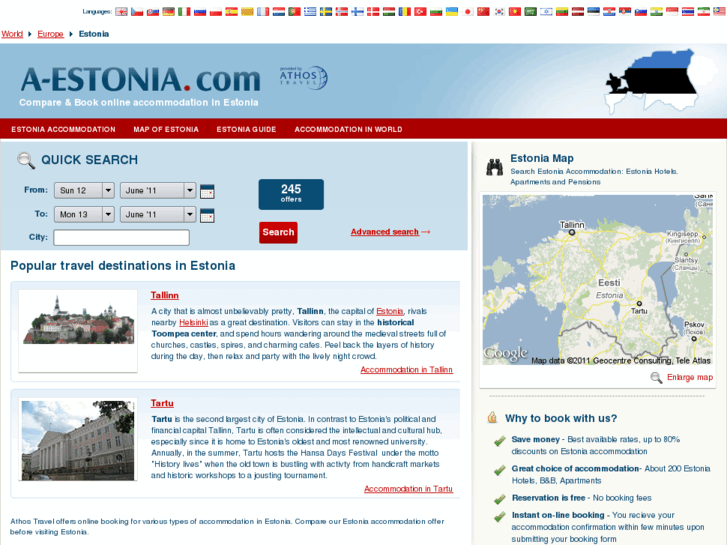Screen dimensions: 727x545
Task: Click Tallinn marker on the map
Action: coord(572,232)
